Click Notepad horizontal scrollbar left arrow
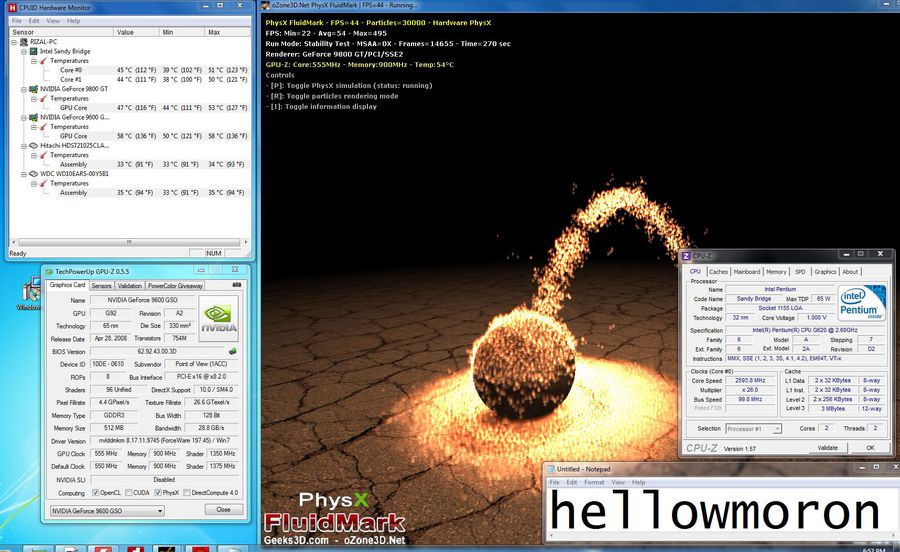This screenshot has width=900, height=552. pos(551,536)
